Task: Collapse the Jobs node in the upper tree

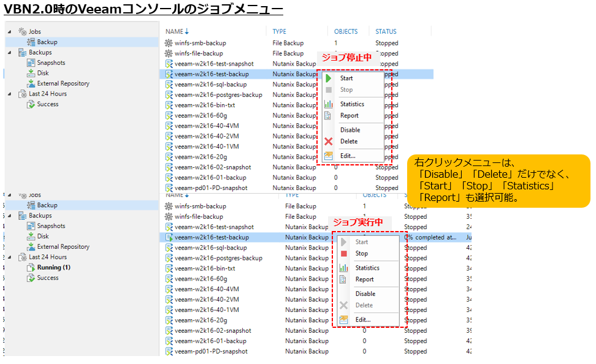Action: coord(9,31)
